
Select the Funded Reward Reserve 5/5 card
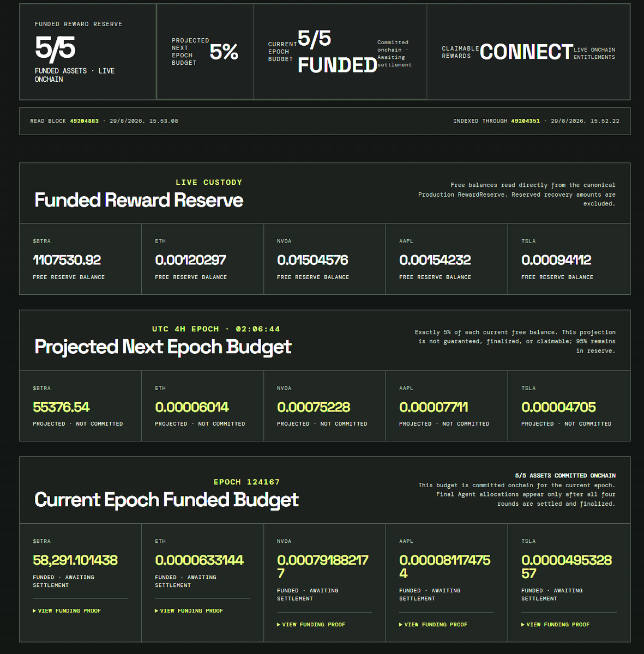pyautogui.click(x=88, y=52)
